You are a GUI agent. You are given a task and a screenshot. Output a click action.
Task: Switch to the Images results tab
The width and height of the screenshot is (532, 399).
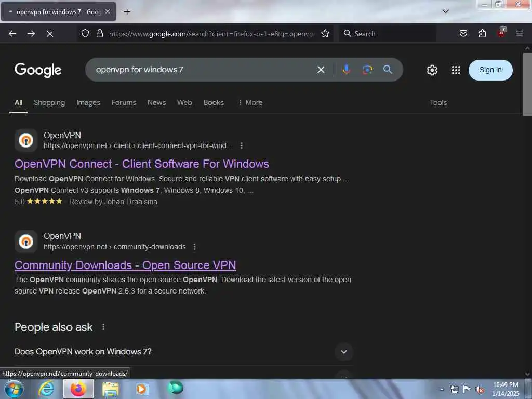point(88,102)
